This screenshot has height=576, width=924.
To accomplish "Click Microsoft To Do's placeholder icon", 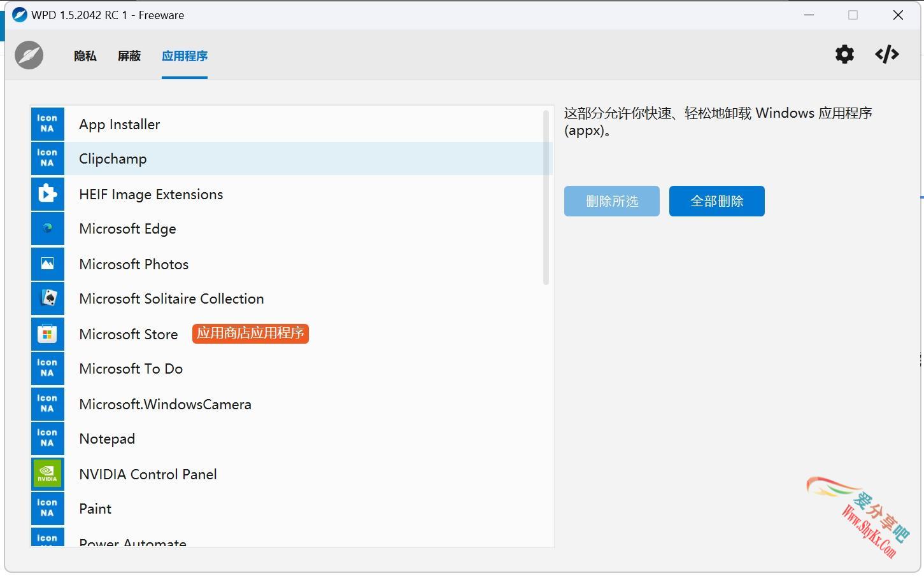I will click(x=48, y=369).
